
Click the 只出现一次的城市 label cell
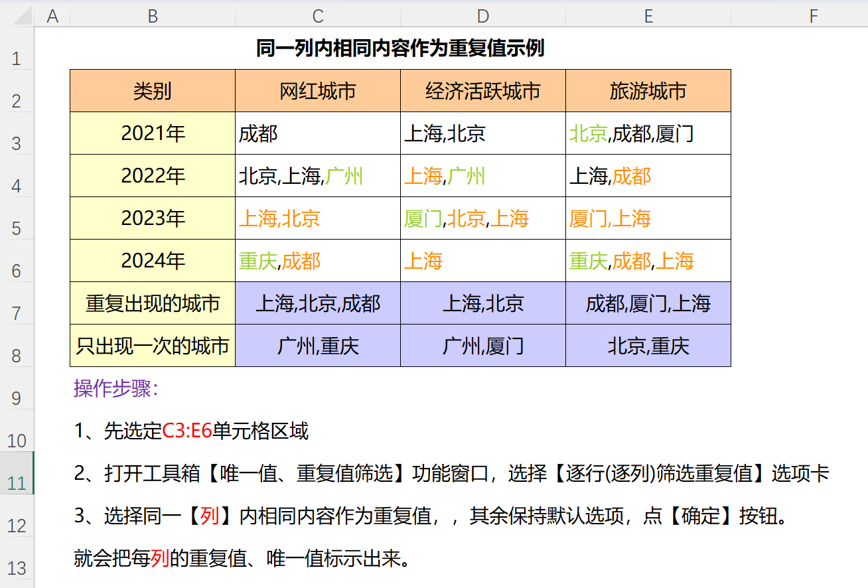[153, 346]
